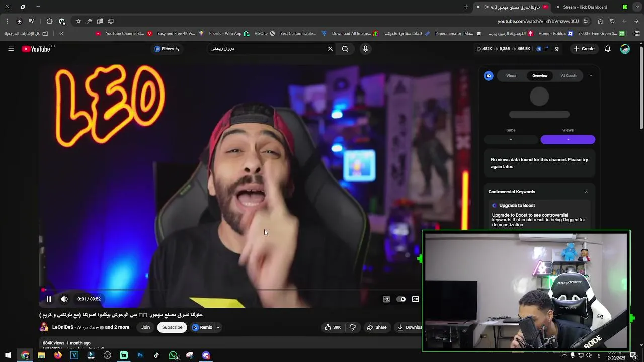Open the YouTube guide hamburger menu
Screen dimensions: 644x362
[x=11, y=49]
